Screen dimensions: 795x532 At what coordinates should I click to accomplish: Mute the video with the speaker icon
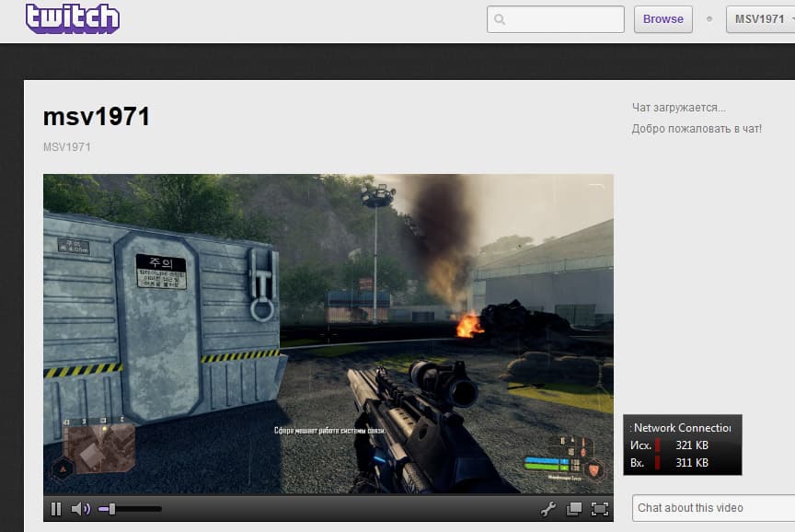click(x=80, y=509)
